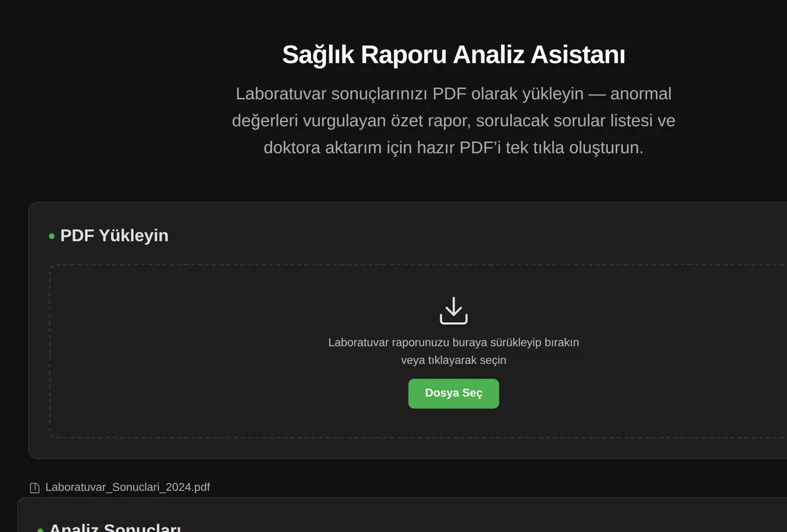Click the Dosya Seç button
The width and height of the screenshot is (787, 532).
tap(453, 394)
